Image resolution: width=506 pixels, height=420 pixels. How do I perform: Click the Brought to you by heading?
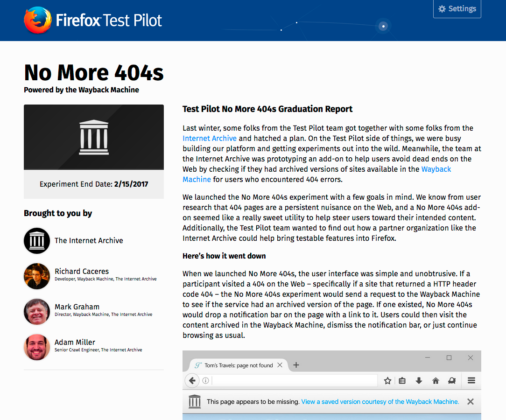pyautogui.click(x=58, y=213)
